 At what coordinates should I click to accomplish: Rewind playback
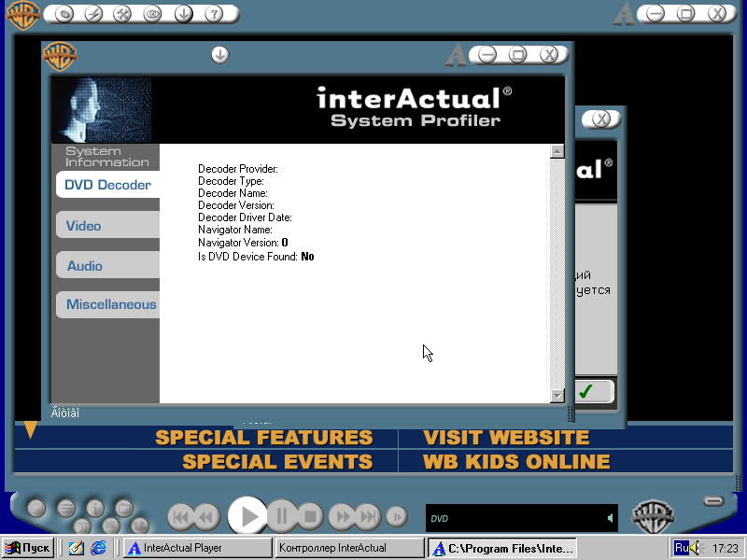pyautogui.click(x=206, y=517)
